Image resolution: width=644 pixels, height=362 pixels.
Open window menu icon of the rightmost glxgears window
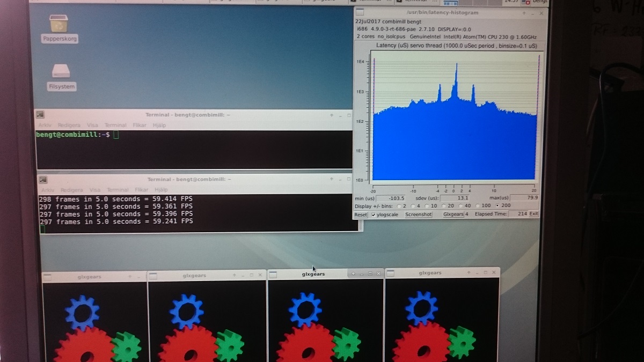click(x=390, y=274)
